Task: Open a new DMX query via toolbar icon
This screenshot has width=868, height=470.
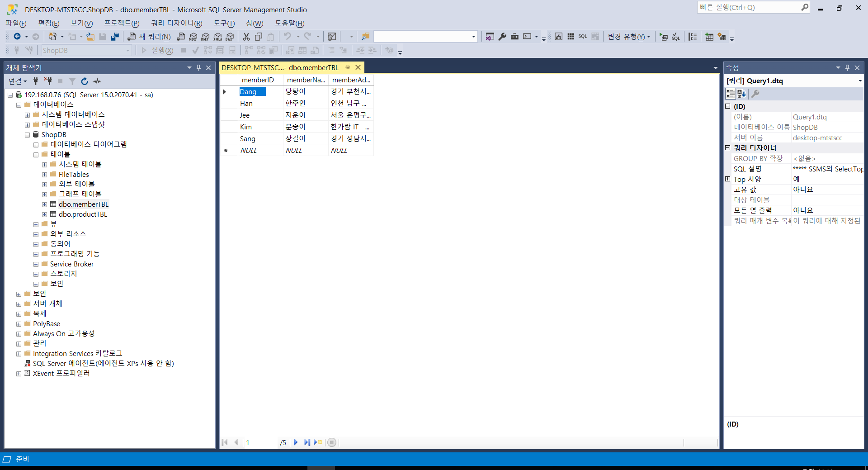Action: (x=206, y=37)
